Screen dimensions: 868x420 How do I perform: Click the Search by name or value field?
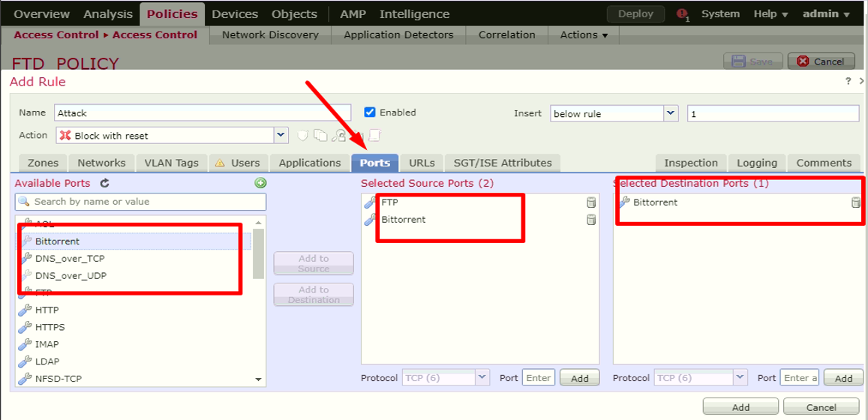pyautogui.click(x=141, y=202)
